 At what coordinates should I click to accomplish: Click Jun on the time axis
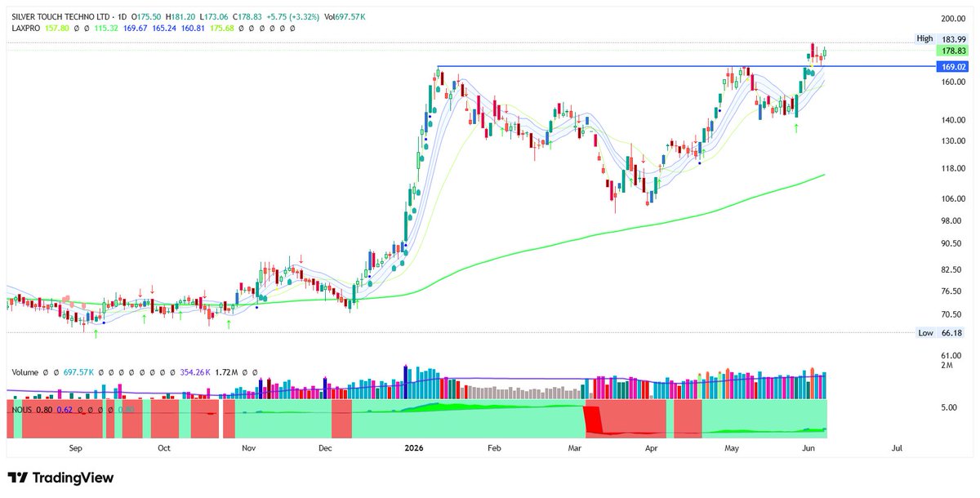coord(808,448)
